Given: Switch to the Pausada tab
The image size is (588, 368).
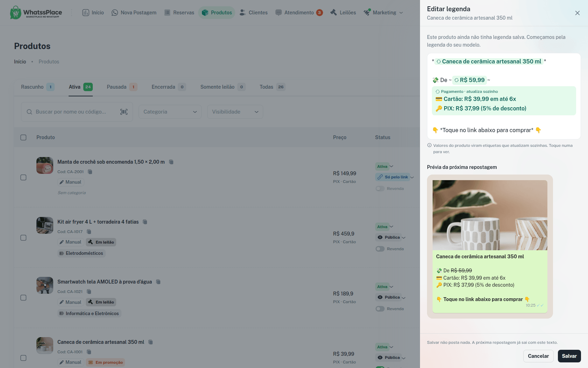Looking at the screenshot, I should [x=122, y=87].
